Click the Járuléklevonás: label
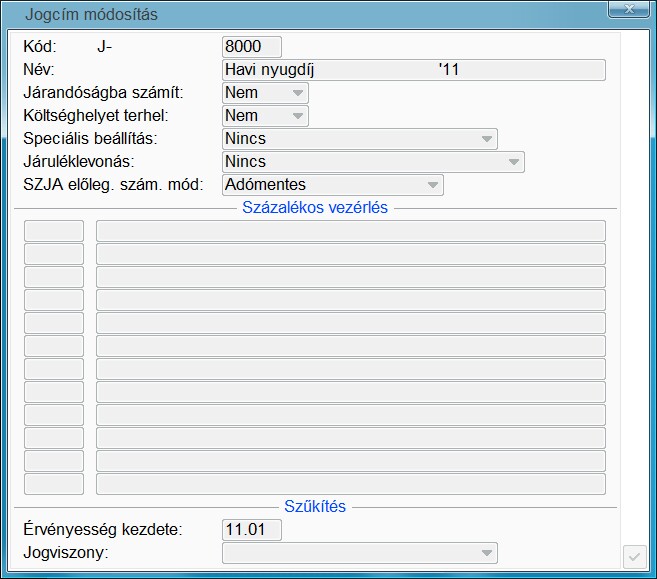The image size is (657, 579). click(79, 162)
